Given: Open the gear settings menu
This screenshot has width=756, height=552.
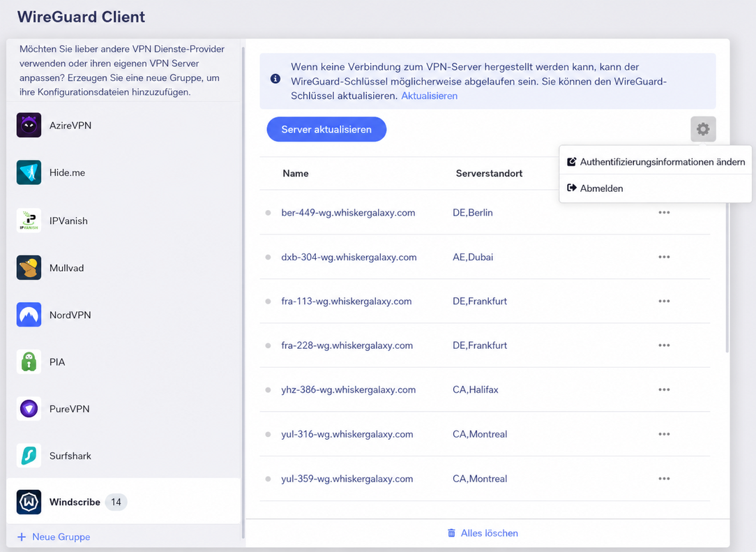Looking at the screenshot, I should (703, 129).
